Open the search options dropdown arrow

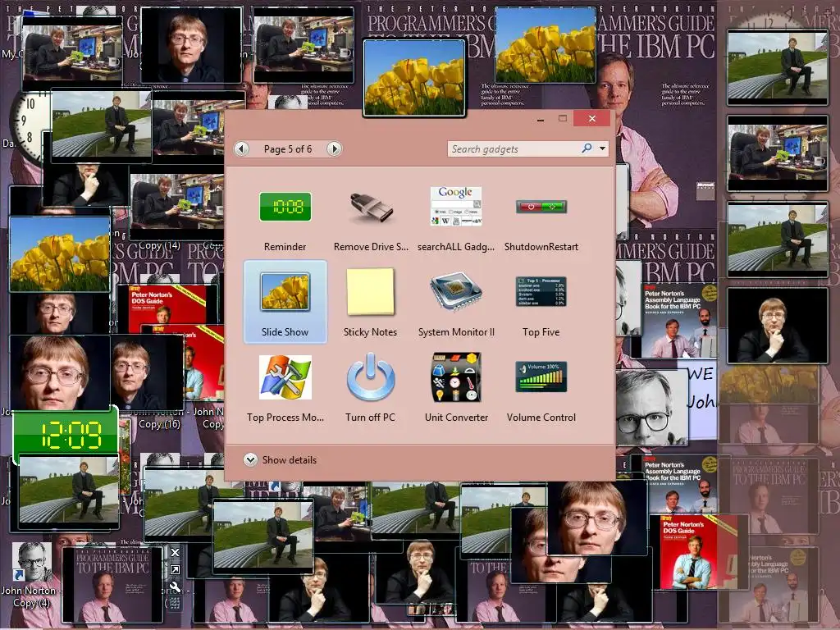pyautogui.click(x=603, y=148)
